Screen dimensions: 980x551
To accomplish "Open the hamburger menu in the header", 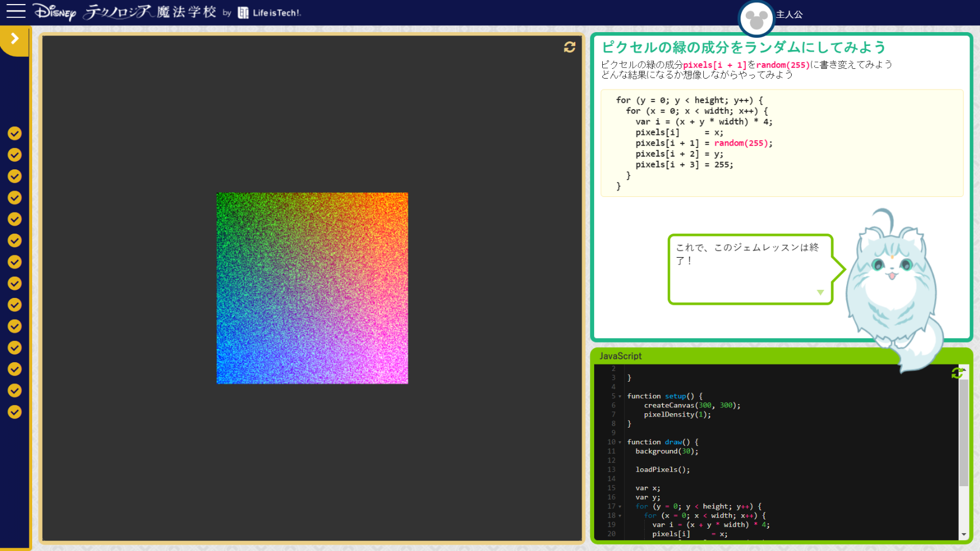I will tap(16, 11).
